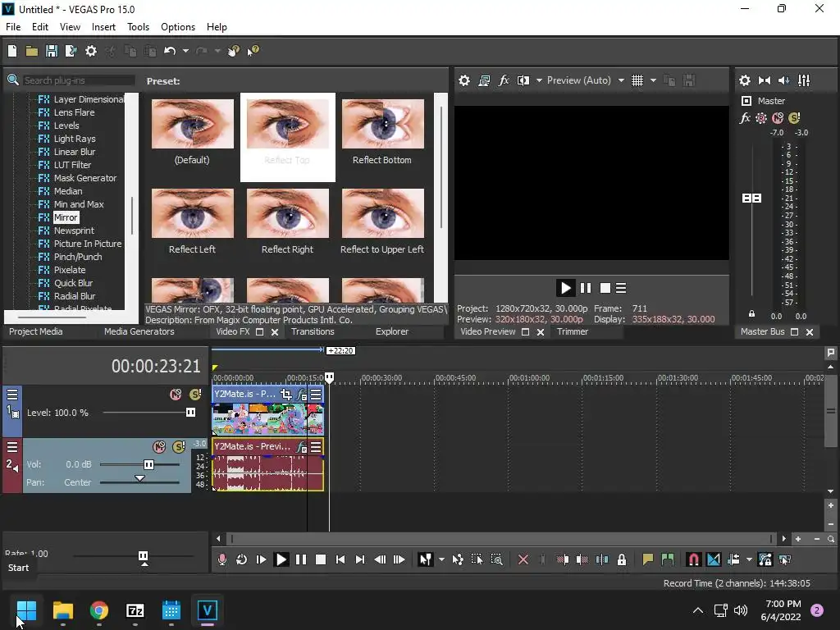Viewport: 840px width, 630px height.
Task: Open File Explorer from the taskbar
Action: 62,610
